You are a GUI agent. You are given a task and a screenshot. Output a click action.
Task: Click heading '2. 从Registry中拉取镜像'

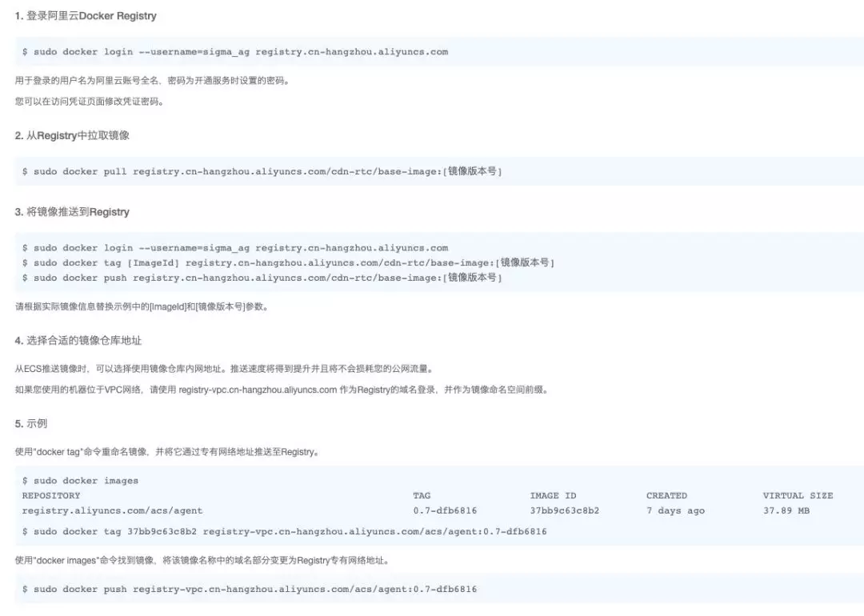[72, 135]
